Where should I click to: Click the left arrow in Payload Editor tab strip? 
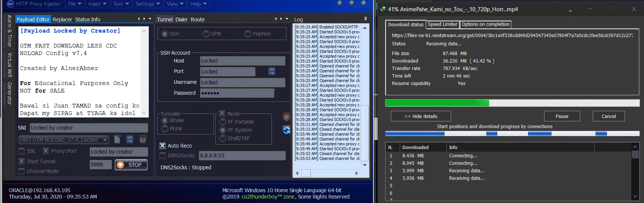(x=139, y=19)
